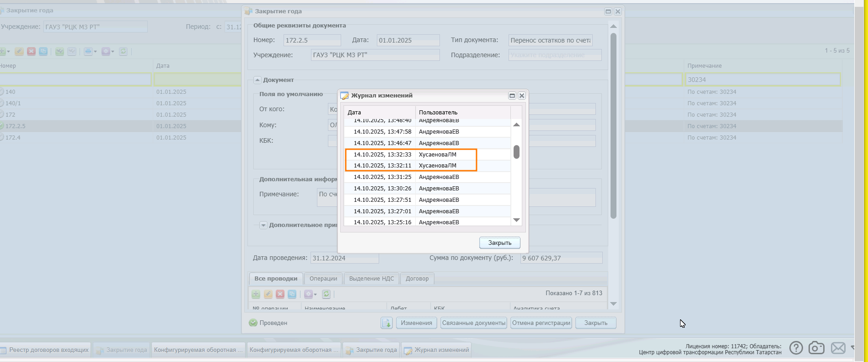Click the red delete icon in the list toolbar
The width and height of the screenshot is (868, 362).
pyautogui.click(x=31, y=52)
